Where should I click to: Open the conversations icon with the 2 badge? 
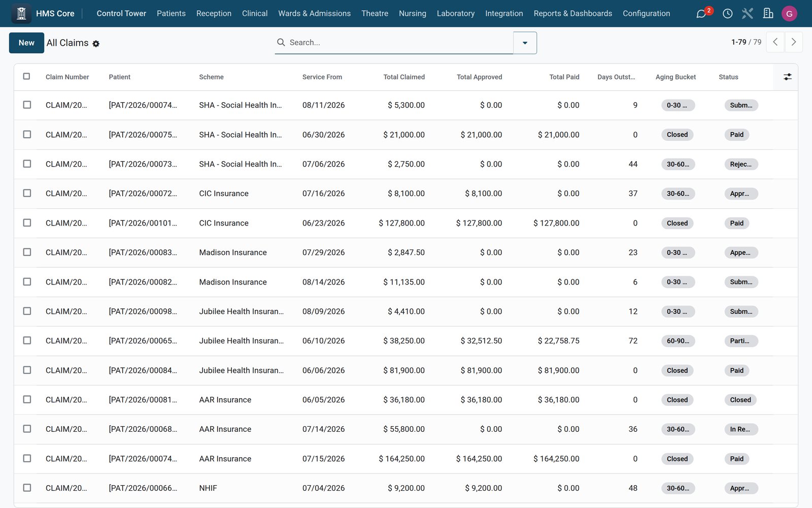(x=701, y=14)
